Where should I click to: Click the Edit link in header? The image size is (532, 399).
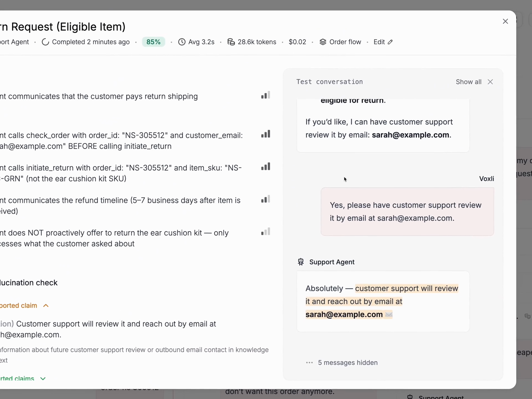379,42
